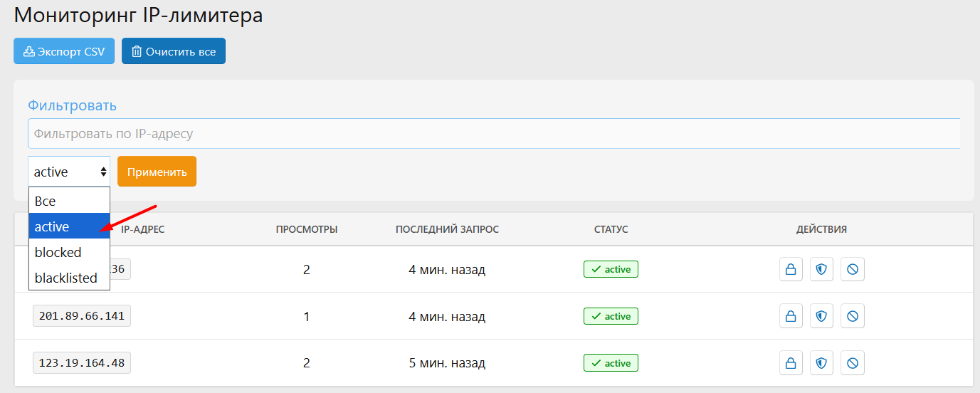
Task: Click the IP address 201.89.66.141 badge
Action: point(82,316)
